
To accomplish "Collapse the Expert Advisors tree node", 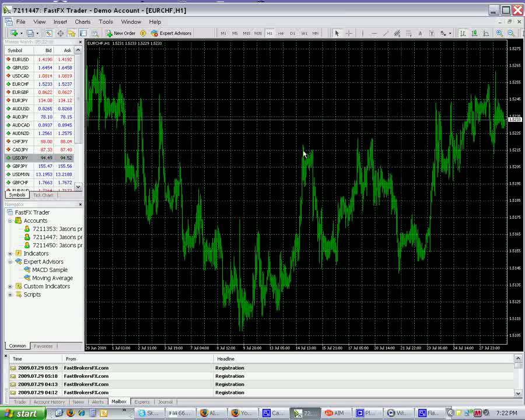I will [10, 261].
